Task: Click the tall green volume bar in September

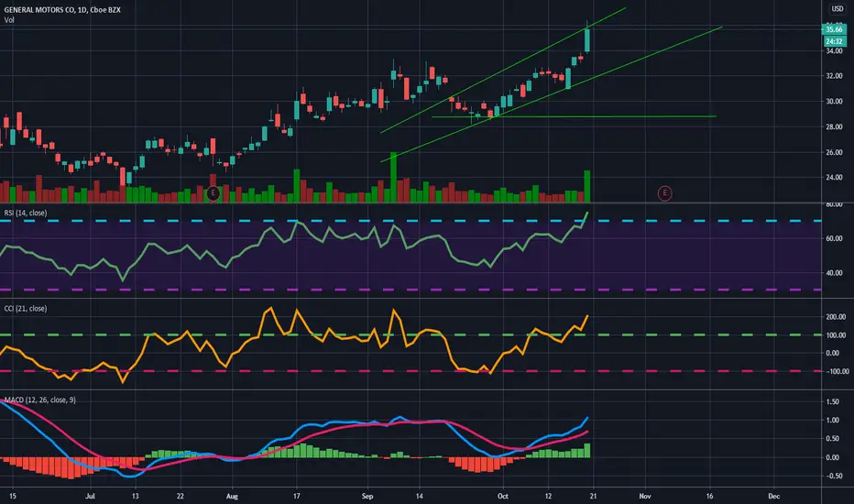Action: pos(393,178)
